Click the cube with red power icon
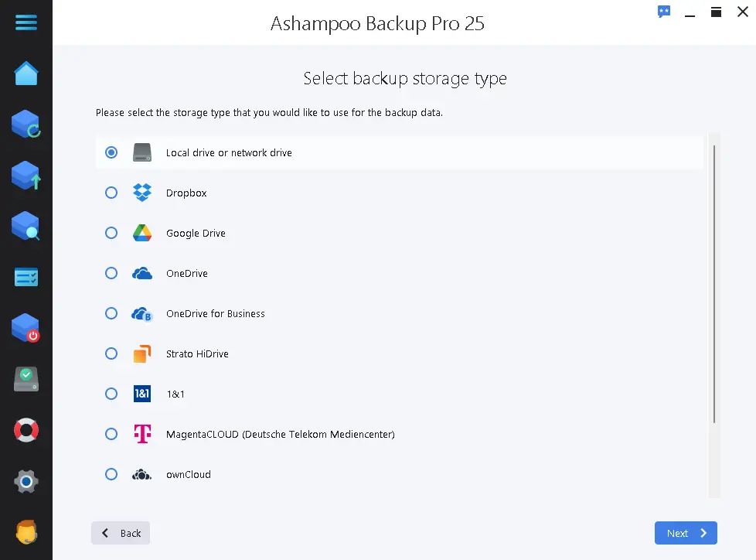The height and width of the screenshot is (560, 756). 26,328
